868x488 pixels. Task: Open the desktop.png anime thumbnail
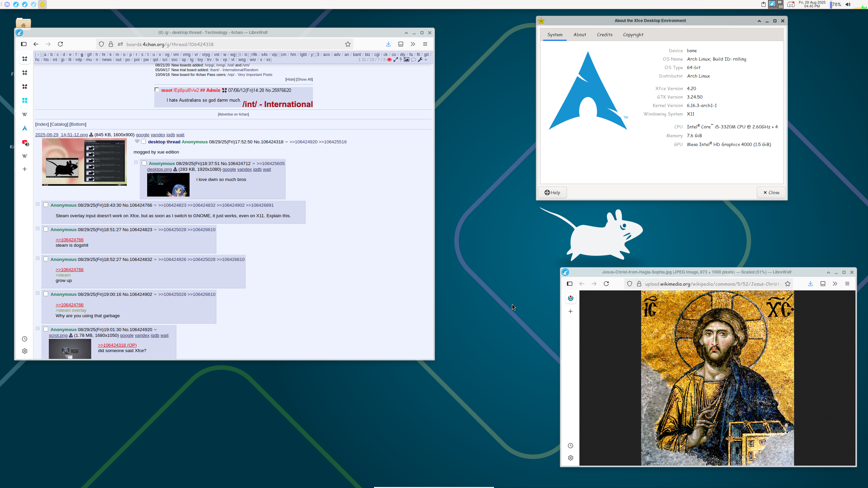click(x=168, y=185)
